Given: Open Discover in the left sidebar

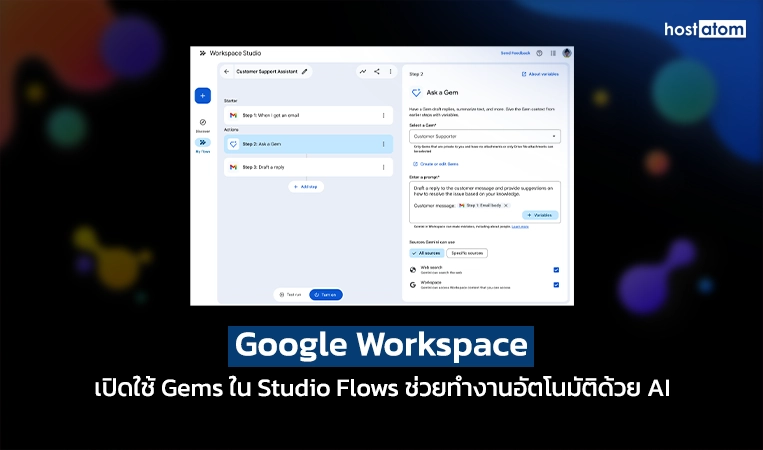Looking at the screenshot, I should [x=203, y=125].
